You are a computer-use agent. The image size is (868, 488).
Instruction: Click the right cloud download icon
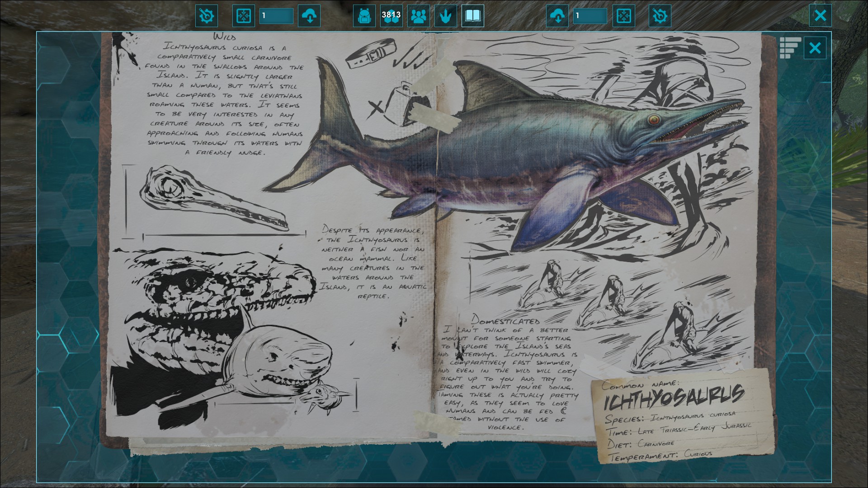coord(557,16)
